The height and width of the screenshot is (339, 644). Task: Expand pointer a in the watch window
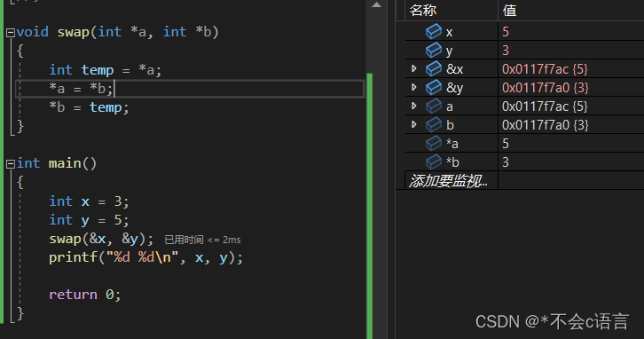(414, 106)
